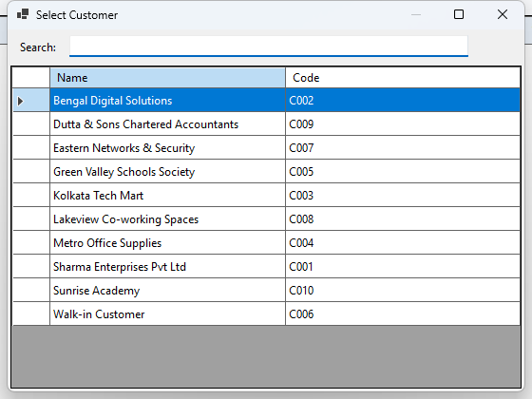Click code cell C006
This screenshot has width=532, height=399.
(403, 314)
